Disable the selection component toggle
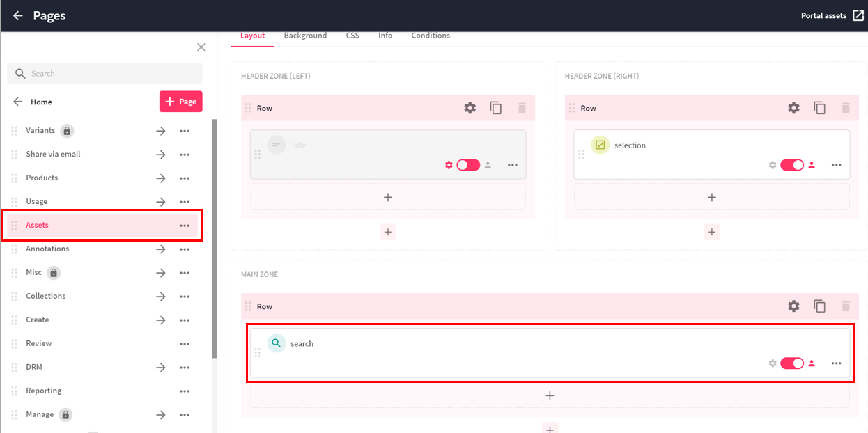 (x=792, y=165)
